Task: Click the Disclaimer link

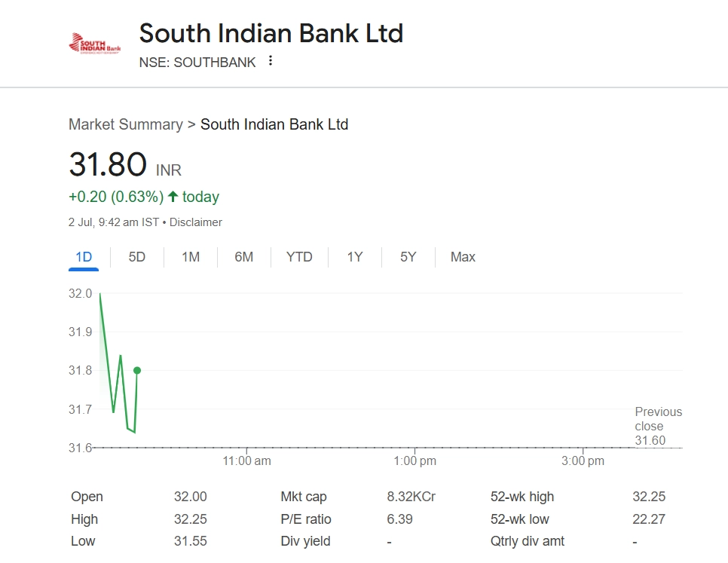Action: point(196,222)
